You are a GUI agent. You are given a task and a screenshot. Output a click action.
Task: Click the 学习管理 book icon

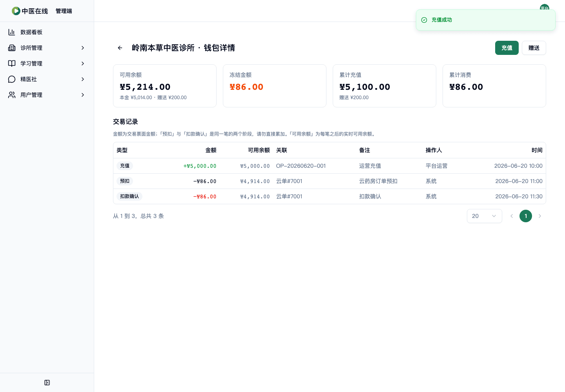coord(12,64)
